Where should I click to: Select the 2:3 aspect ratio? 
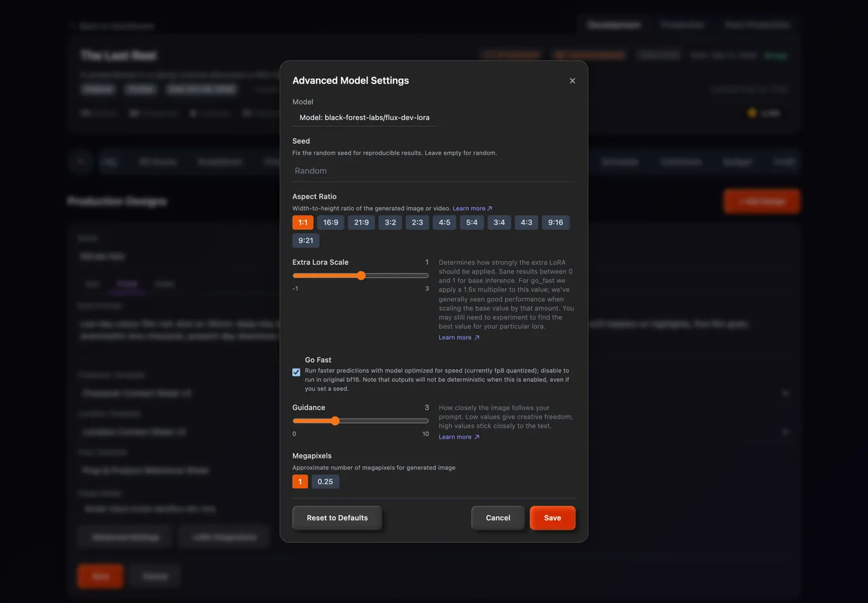pos(418,222)
